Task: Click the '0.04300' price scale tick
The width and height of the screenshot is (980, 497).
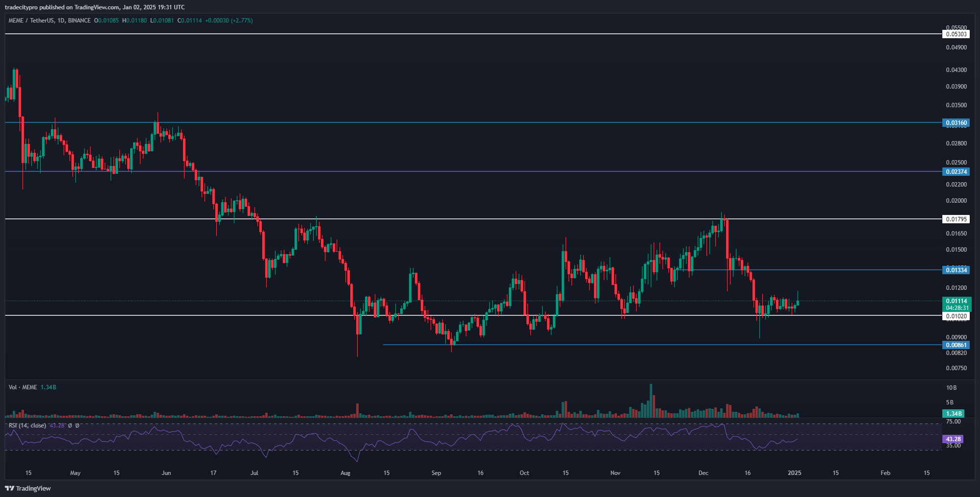Action: (956, 70)
